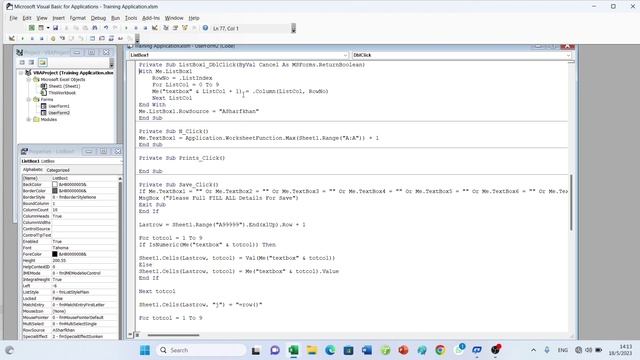The height and width of the screenshot is (360, 640).
Task: Open the Properties Window toolbar icon
Action: coord(175,28)
